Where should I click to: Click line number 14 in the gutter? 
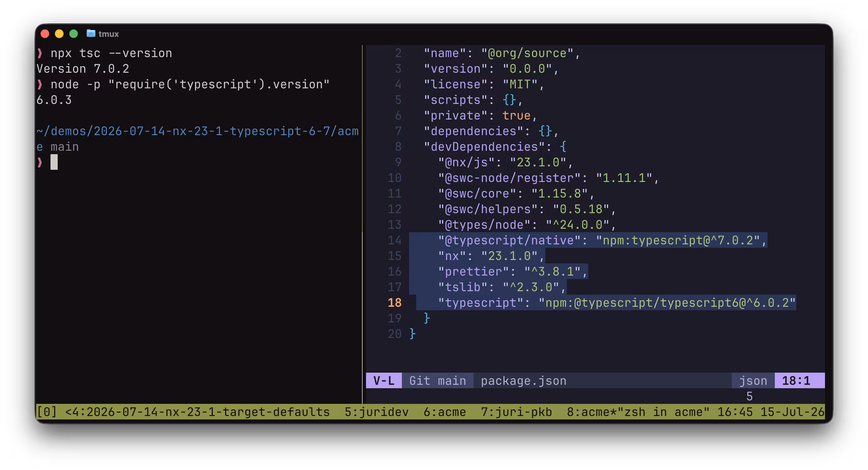coord(395,240)
